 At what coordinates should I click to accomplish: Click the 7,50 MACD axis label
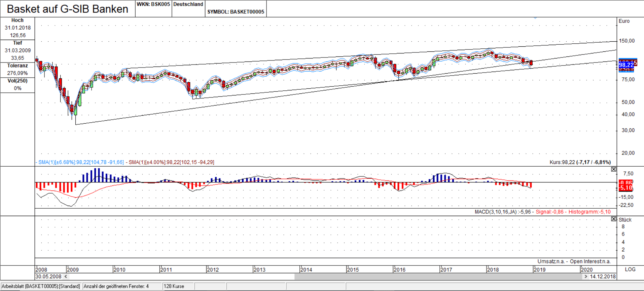coord(628,173)
